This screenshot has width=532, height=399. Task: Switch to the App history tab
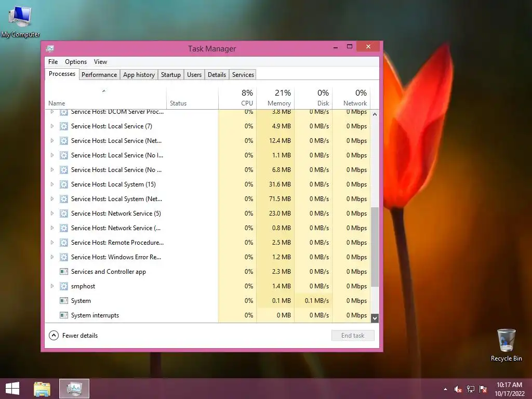point(139,75)
